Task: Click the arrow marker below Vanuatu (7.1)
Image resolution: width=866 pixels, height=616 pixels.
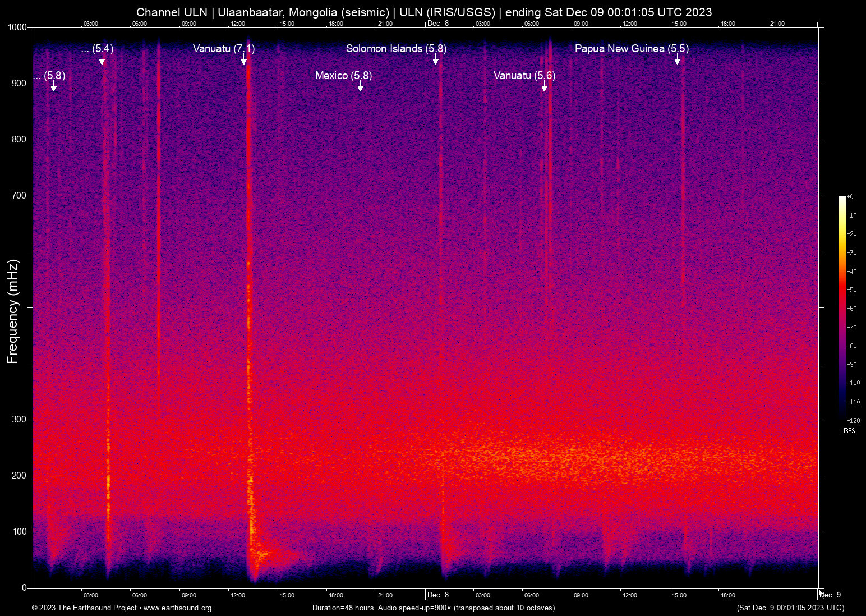Action: 244,61
